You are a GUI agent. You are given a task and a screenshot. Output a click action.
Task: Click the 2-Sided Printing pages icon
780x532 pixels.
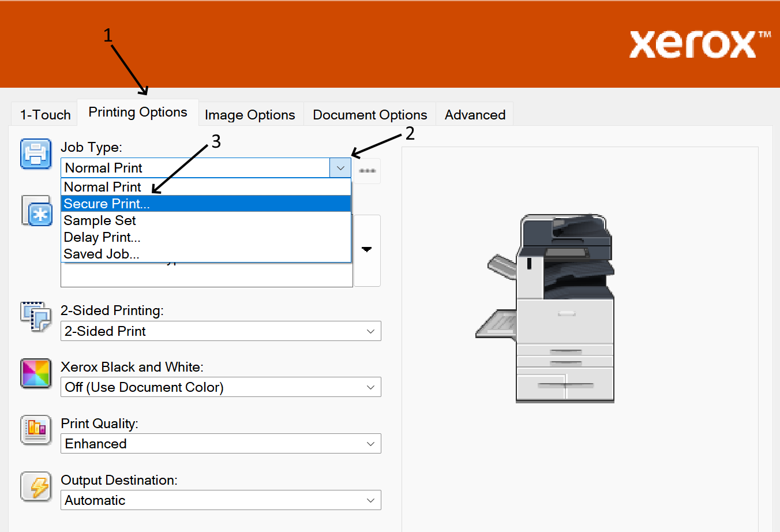tap(36, 316)
